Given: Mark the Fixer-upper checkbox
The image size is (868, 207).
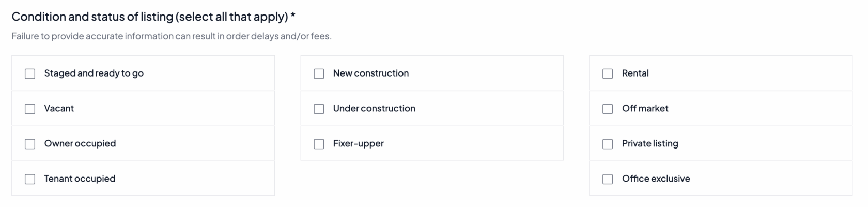Looking at the screenshot, I should coord(319,144).
